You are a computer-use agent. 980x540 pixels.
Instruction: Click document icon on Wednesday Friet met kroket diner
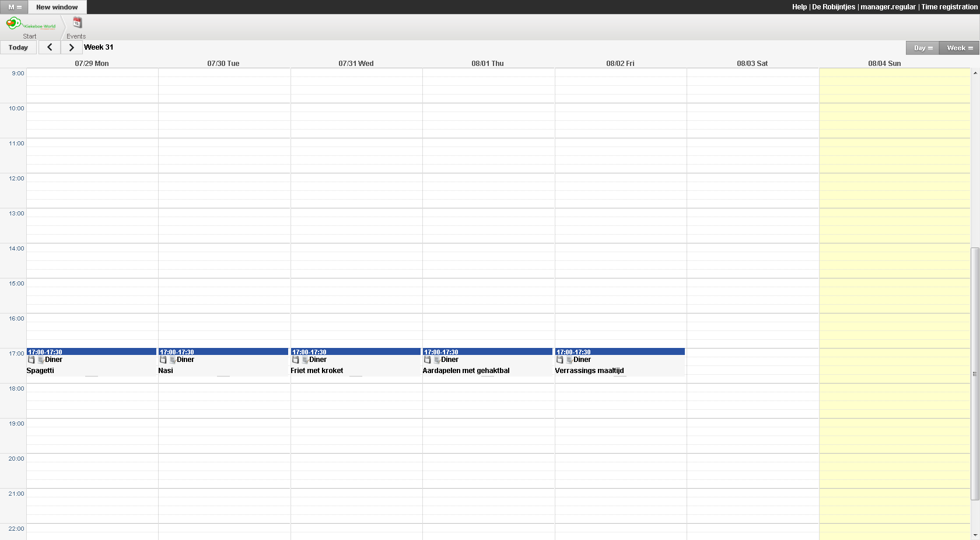(304, 360)
